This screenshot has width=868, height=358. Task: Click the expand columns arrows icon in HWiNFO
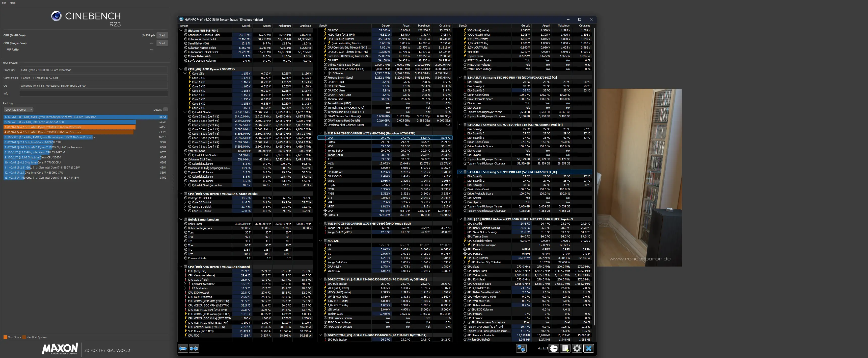[183, 348]
